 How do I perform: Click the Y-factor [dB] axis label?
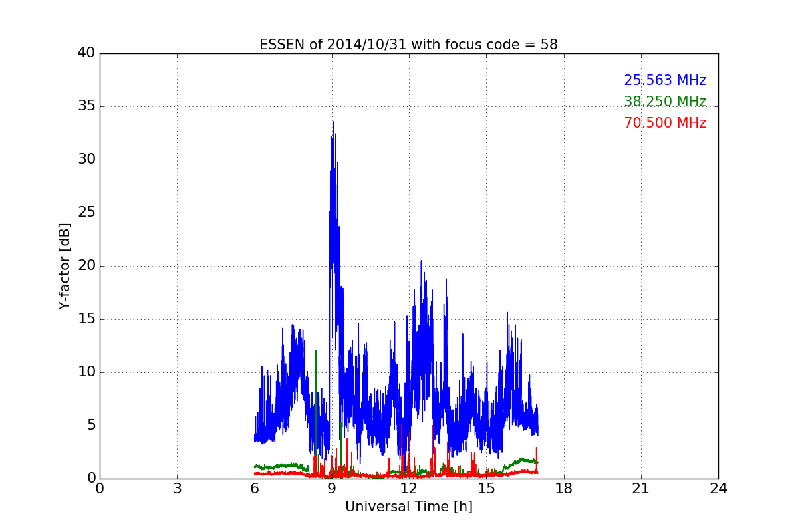pos(65,266)
